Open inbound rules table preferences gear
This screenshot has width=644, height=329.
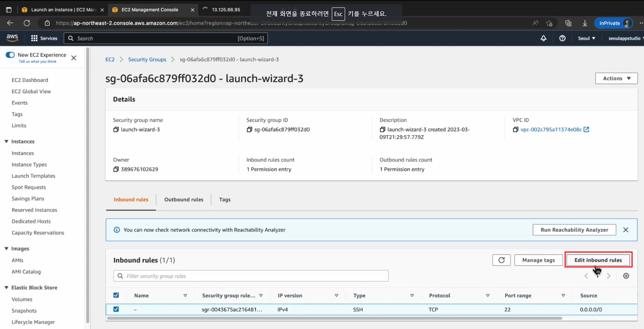coord(626,276)
